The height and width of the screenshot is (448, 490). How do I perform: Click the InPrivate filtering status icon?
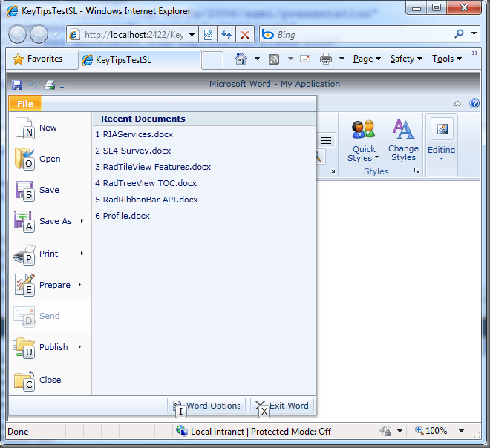click(x=385, y=431)
